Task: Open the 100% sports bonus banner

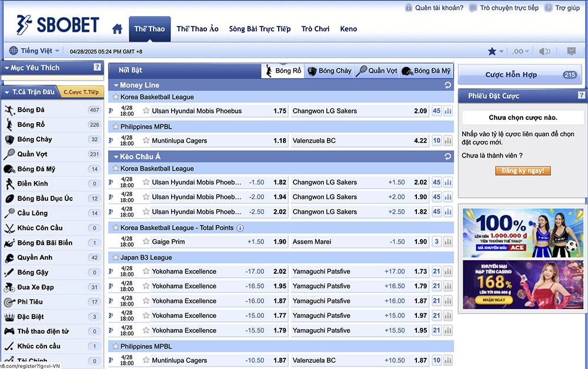Action: (x=523, y=233)
